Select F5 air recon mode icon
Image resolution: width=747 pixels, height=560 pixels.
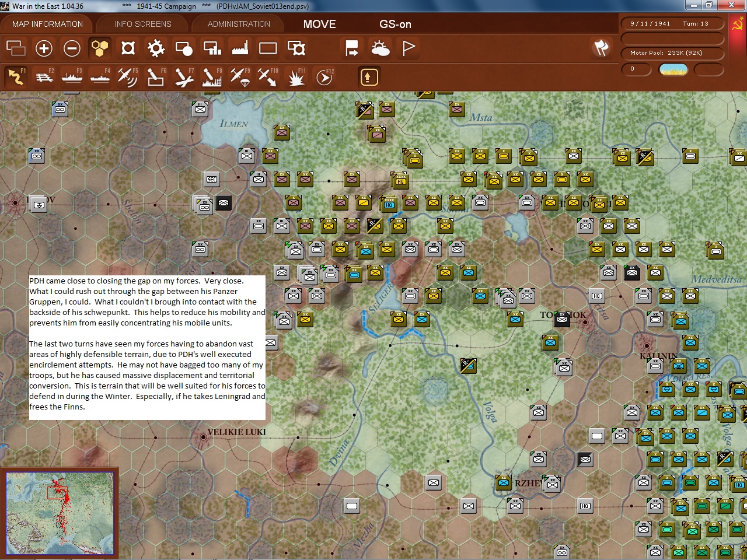[128, 76]
